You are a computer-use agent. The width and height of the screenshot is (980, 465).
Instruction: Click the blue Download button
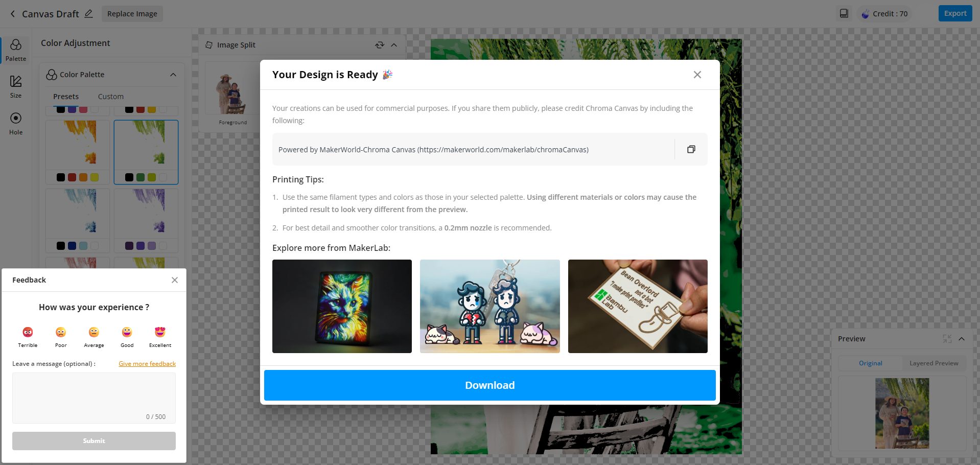[489, 385]
